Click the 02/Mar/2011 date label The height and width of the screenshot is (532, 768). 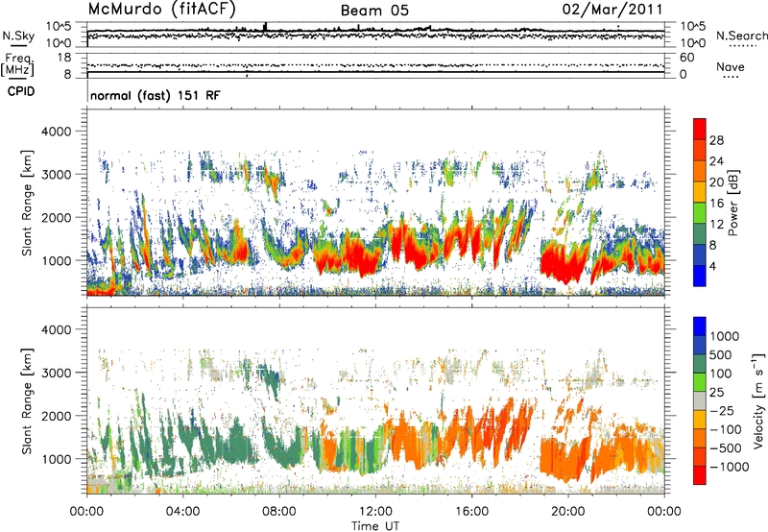coord(612,10)
